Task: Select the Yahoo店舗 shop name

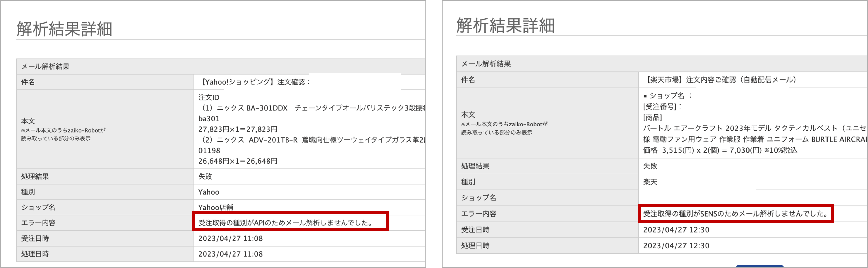Action: [x=216, y=207]
